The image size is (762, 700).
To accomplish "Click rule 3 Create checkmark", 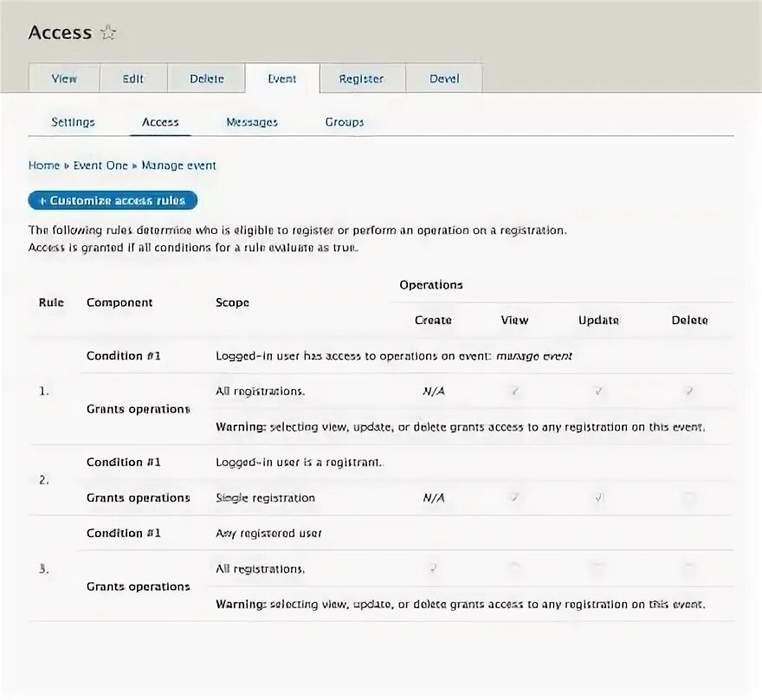I will 433,568.
